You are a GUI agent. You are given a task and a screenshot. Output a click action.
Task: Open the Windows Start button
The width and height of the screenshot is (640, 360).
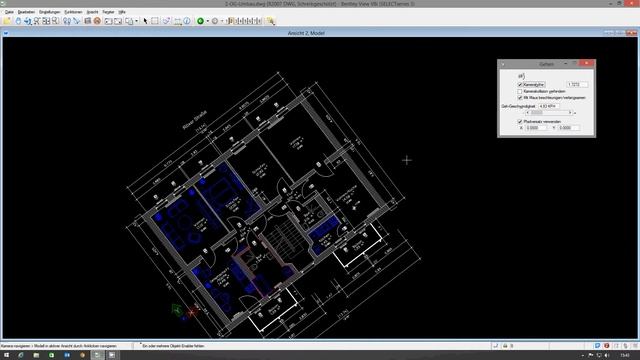click(6, 355)
